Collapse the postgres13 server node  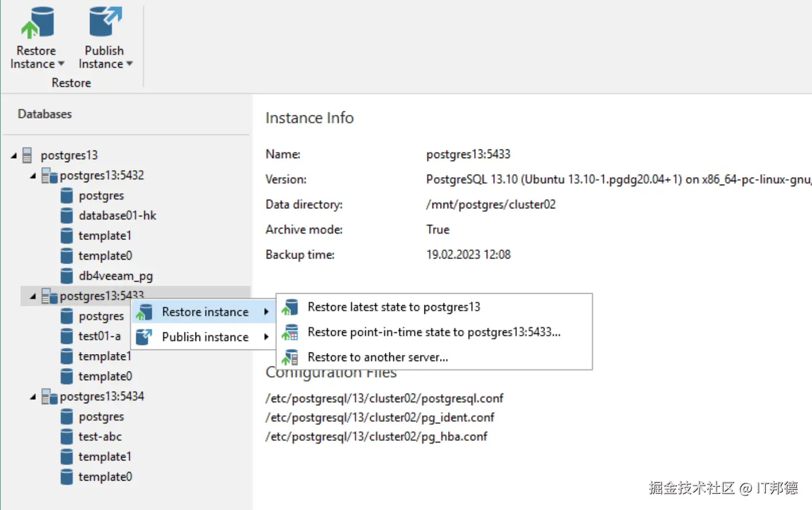tap(14, 155)
